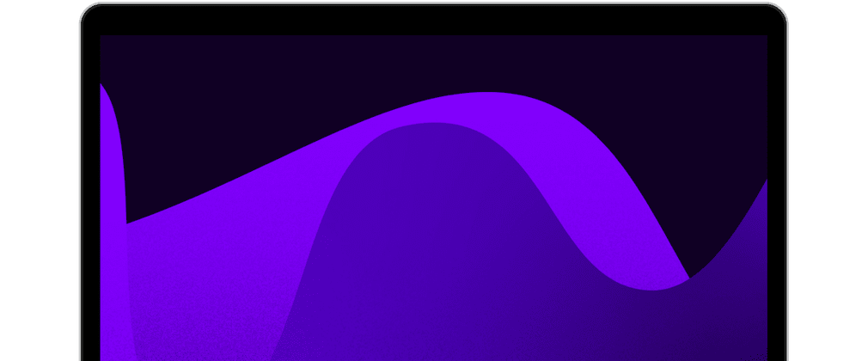This screenshot has width=868, height=361.
Task: Click the laptop frame's top-left rounded corner
Action: [x=87, y=10]
